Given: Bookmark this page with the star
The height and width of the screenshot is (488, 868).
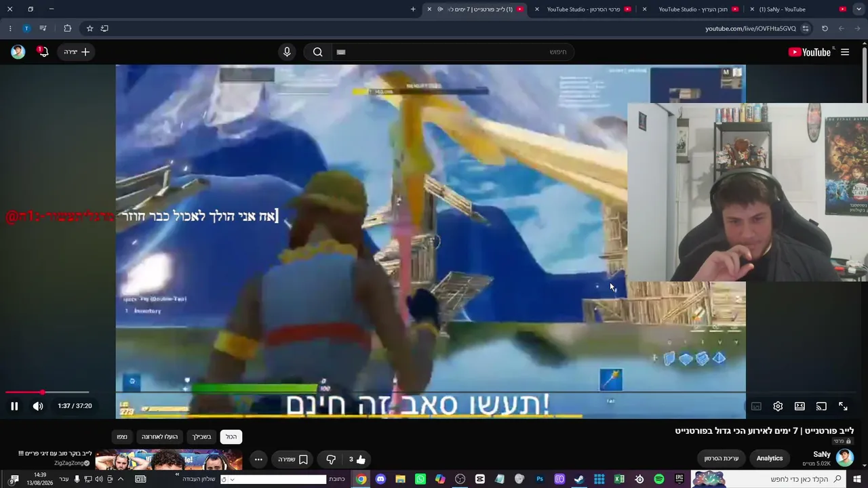Looking at the screenshot, I should click(x=90, y=28).
